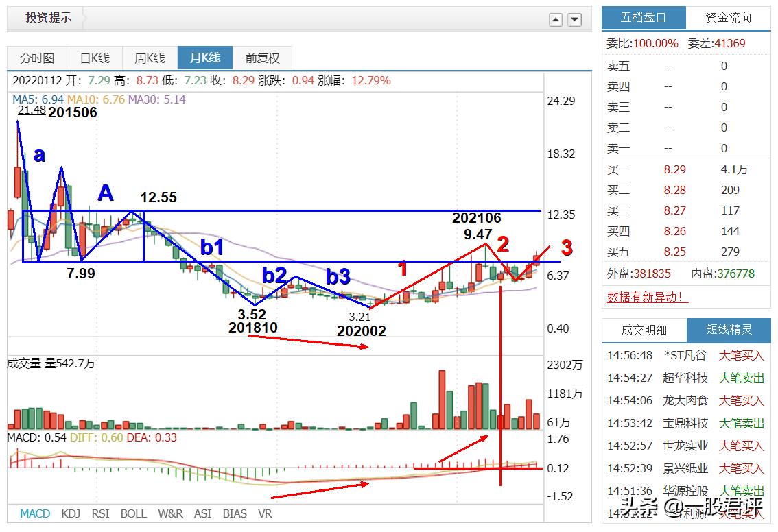Click the MA5: 6.94 label
The height and width of the screenshot is (532, 778).
click(x=38, y=99)
